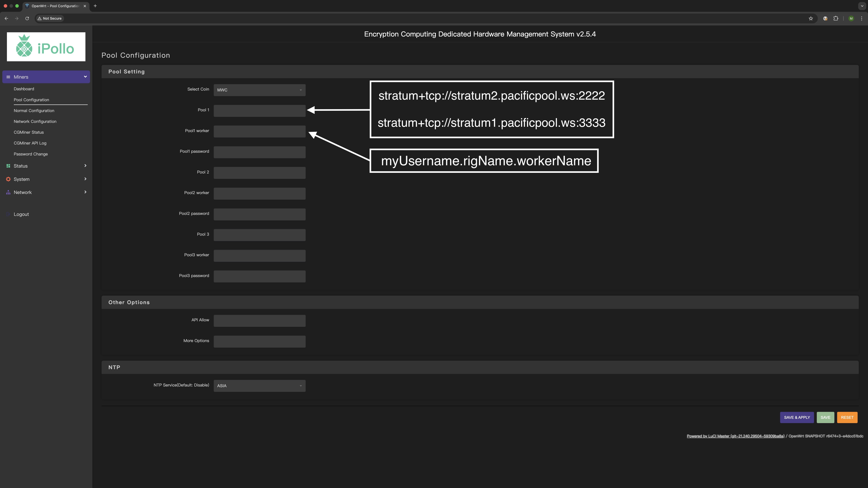Viewport: 868px width, 488px height.
Task: Click the Status grid icon in sidebar
Action: (8, 166)
